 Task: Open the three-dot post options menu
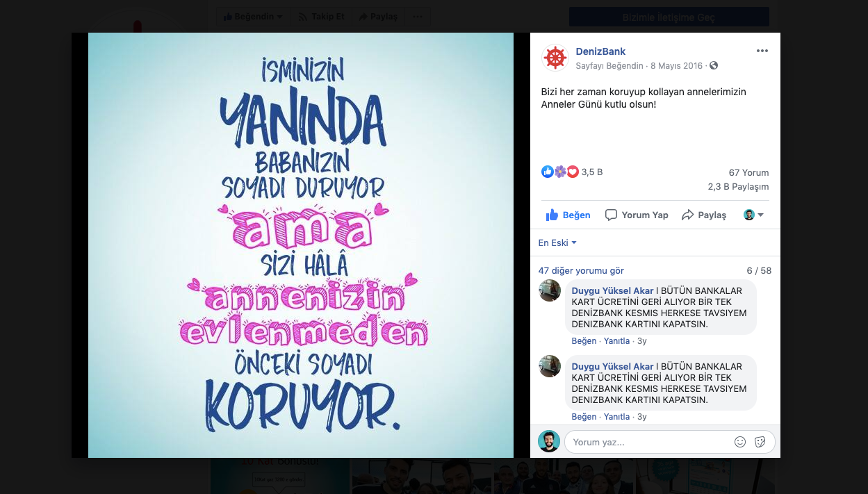click(762, 51)
